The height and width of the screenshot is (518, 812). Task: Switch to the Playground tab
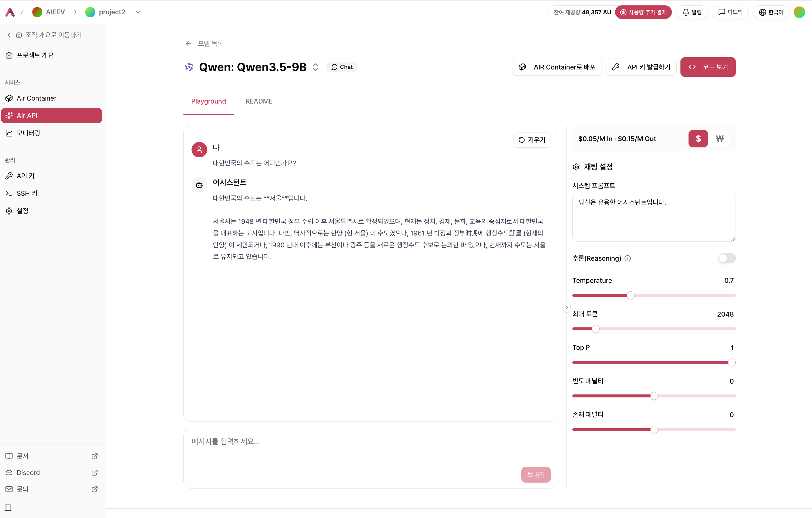208,101
